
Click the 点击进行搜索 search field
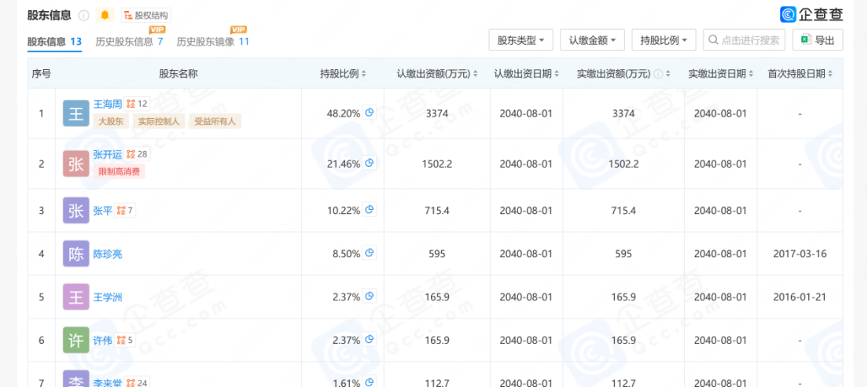[745, 40]
